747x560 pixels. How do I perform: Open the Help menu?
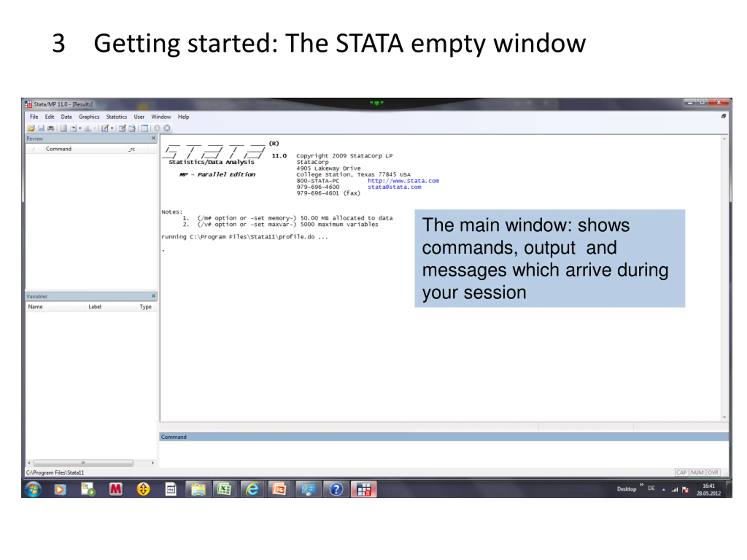(183, 117)
